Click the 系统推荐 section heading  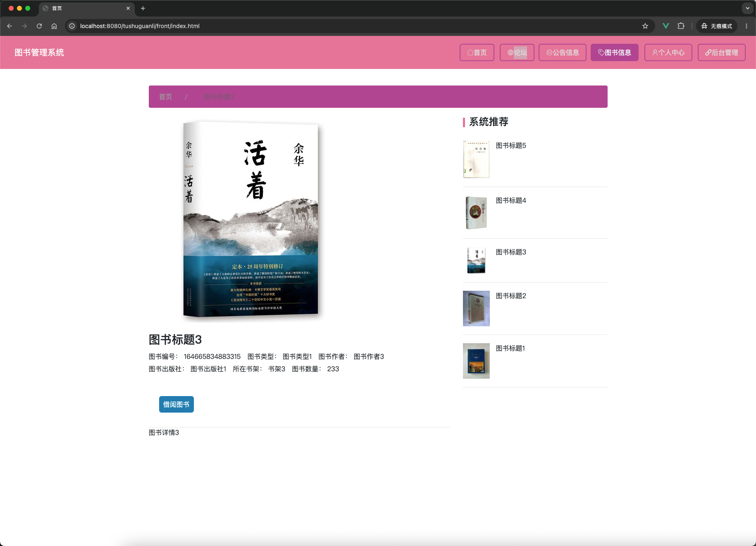tap(489, 122)
